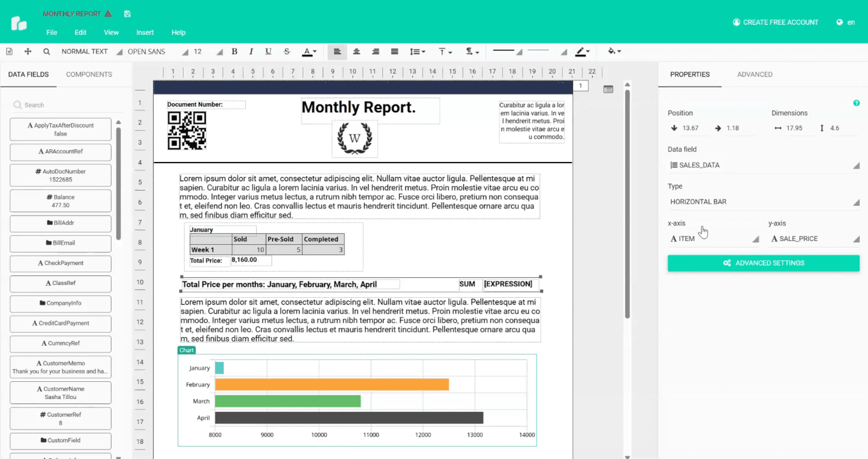Image resolution: width=868 pixels, height=459 pixels.
Task: Justify text alignment
Action: pos(394,52)
